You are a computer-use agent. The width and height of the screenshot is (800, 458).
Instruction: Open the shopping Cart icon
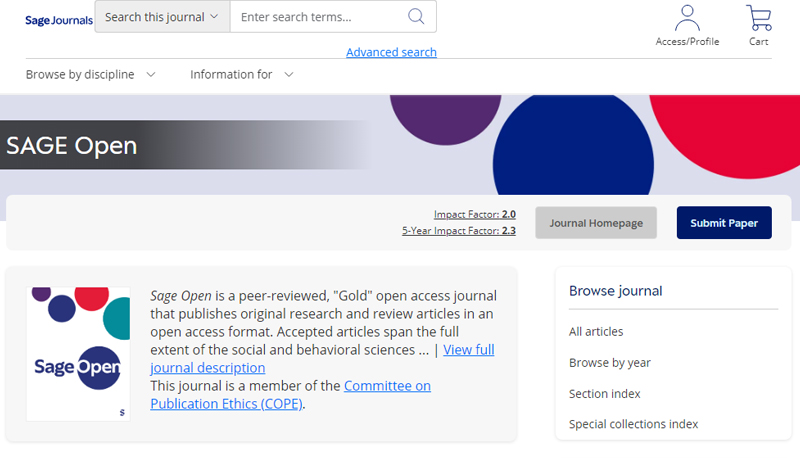pos(758,26)
